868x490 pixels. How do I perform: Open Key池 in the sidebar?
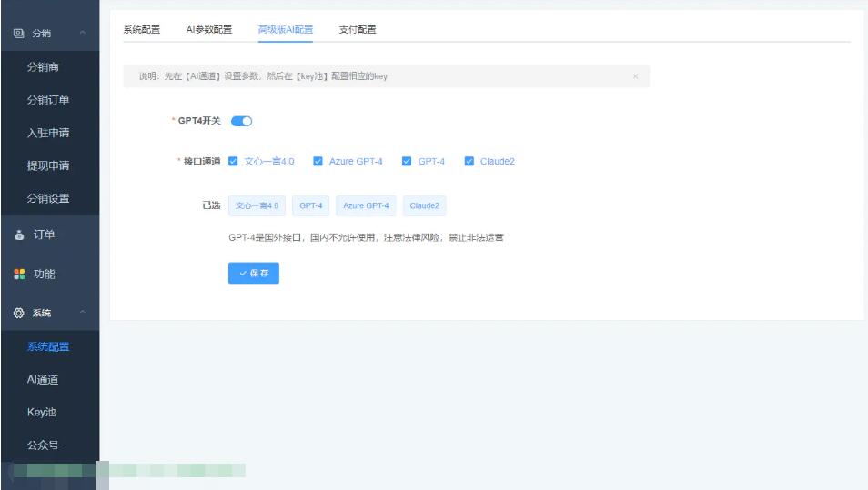pos(41,412)
